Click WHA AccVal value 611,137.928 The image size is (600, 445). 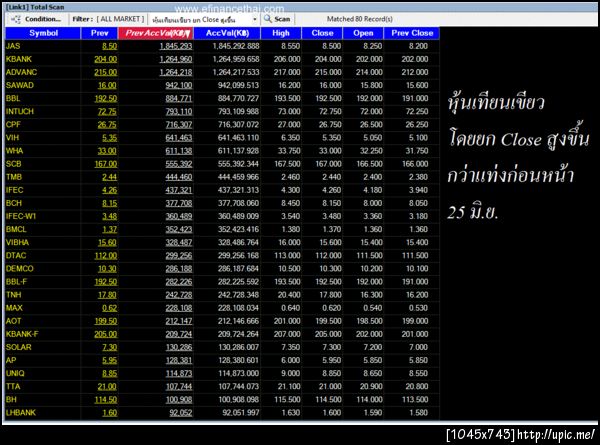click(238, 151)
